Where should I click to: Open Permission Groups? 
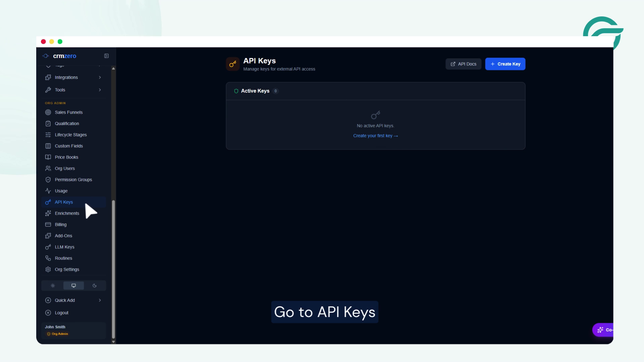(x=73, y=180)
